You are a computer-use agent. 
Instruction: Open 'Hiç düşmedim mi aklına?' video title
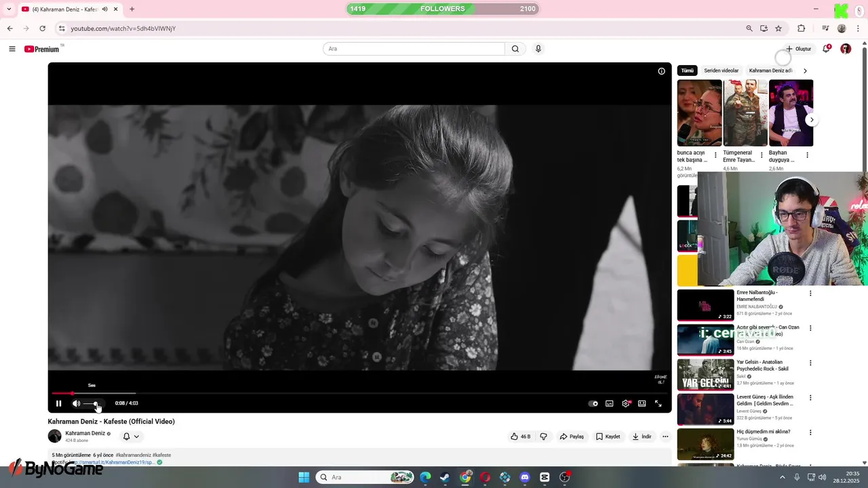tap(764, 432)
